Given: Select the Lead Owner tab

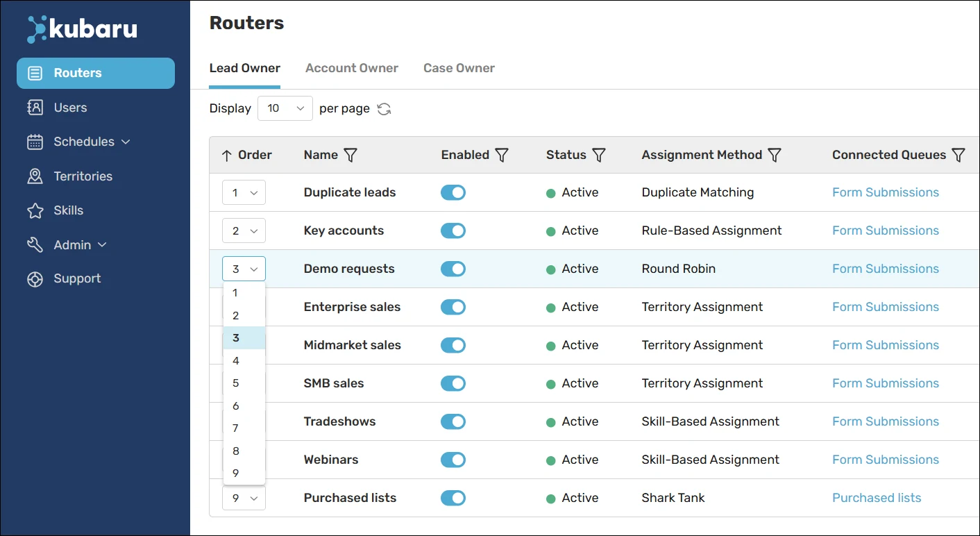Looking at the screenshot, I should (x=245, y=68).
